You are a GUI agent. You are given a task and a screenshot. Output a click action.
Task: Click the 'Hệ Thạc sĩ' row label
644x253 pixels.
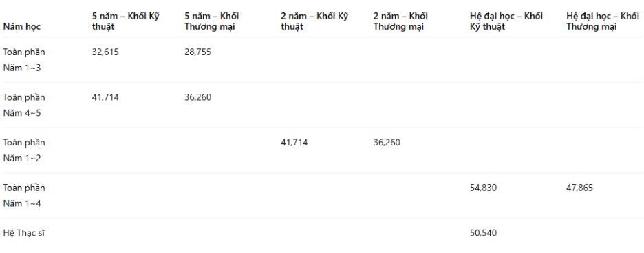tap(24, 233)
